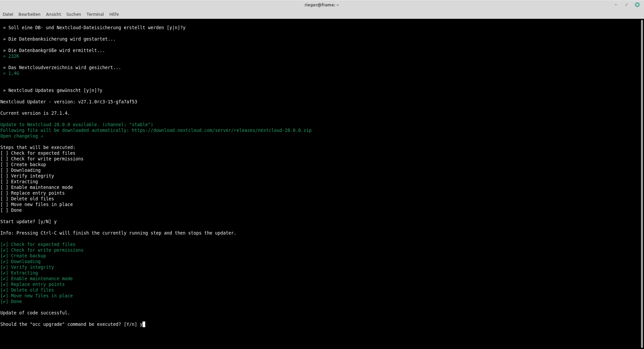
Task: Open the Bearbeiten menu
Action: [29, 14]
